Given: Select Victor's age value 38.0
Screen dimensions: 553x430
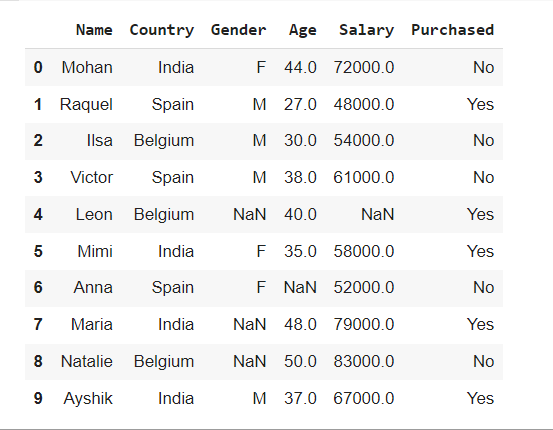Looking at the screenshot, I should point(300,177).
